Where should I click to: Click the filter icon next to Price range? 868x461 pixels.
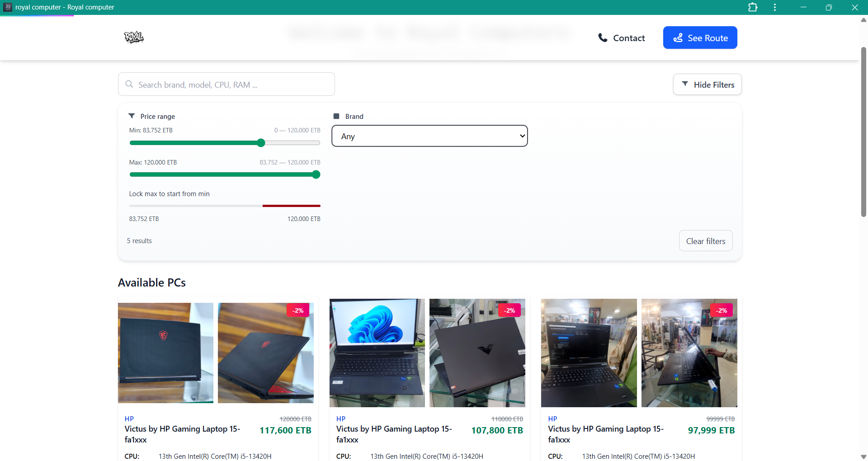click(132, 116)
